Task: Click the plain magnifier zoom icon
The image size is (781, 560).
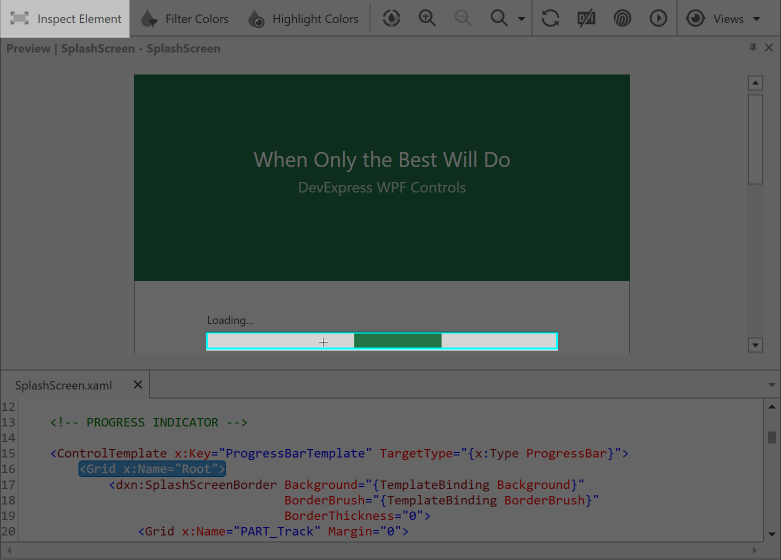Action: pyautogui.click(x=499, y=19)
